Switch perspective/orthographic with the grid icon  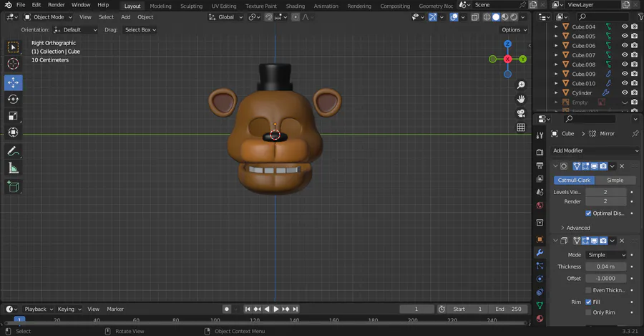(x=521, y=128)
